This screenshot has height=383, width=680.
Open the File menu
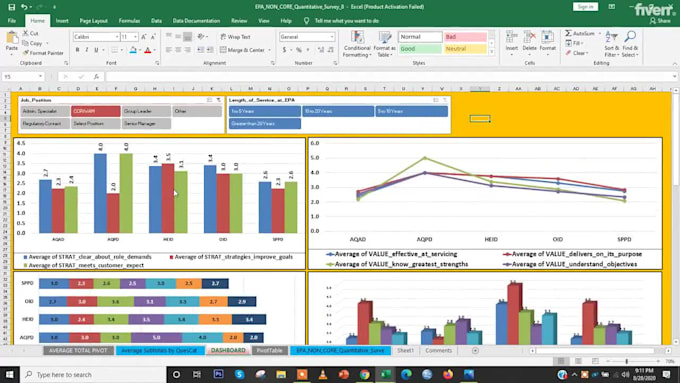12,20
